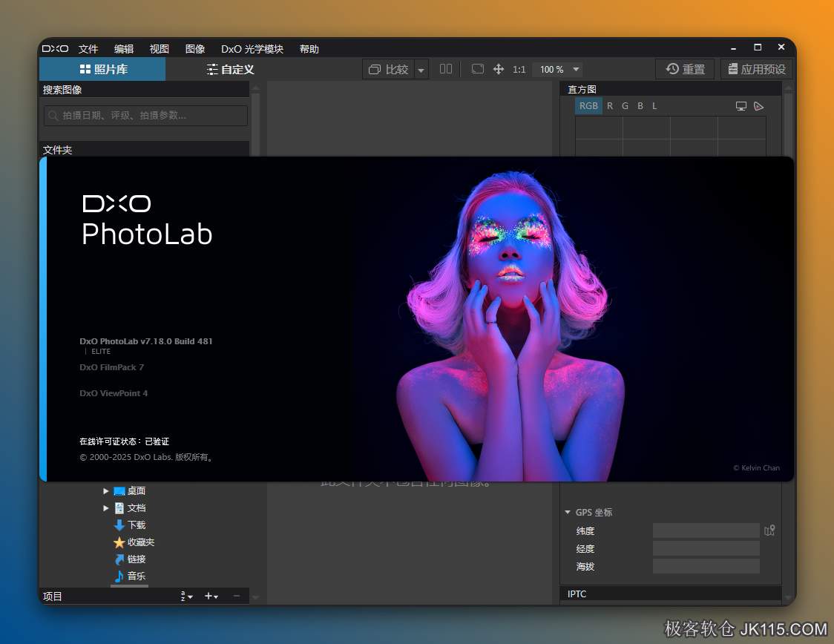Click the search field 拍摄日期、评级
Image resolution: width=834 pixels, height=644 pixels.
(x=145, y=116)
